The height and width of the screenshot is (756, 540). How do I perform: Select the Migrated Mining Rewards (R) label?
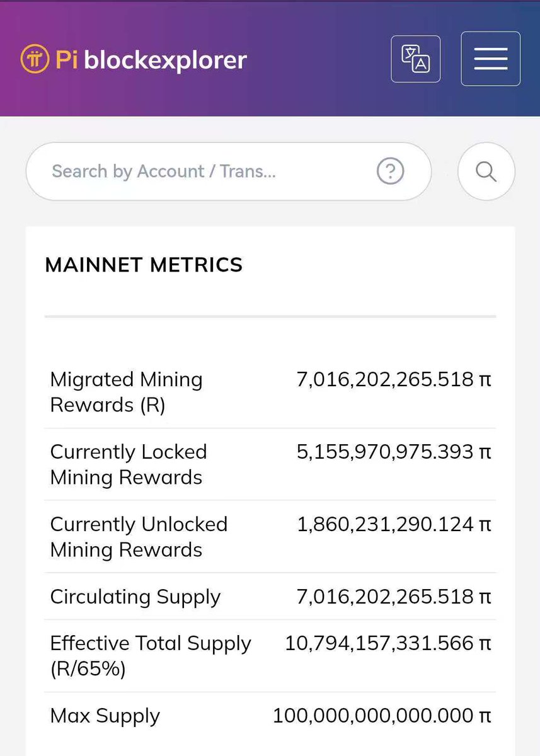pyautogui.click(x=126, y=392)
